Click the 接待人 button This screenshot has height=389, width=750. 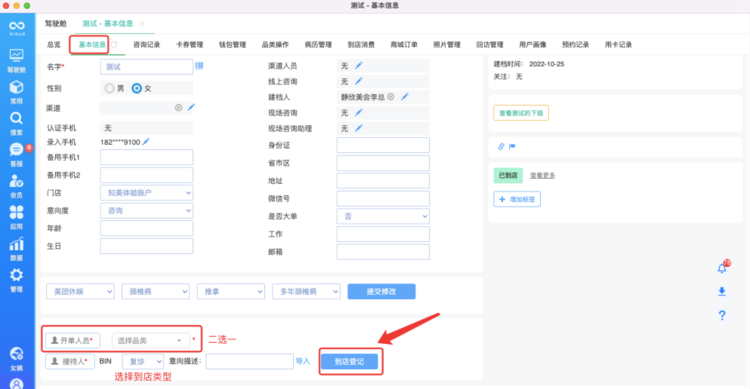coord(70,361)
